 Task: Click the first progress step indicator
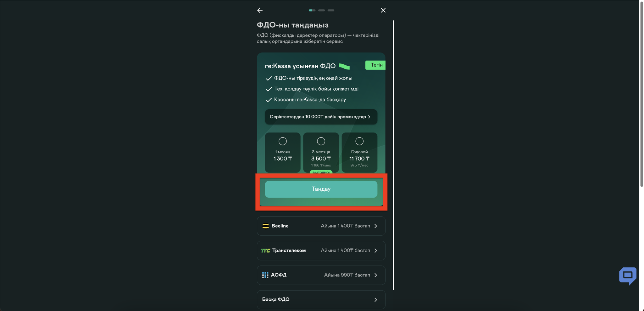point(312,10)
